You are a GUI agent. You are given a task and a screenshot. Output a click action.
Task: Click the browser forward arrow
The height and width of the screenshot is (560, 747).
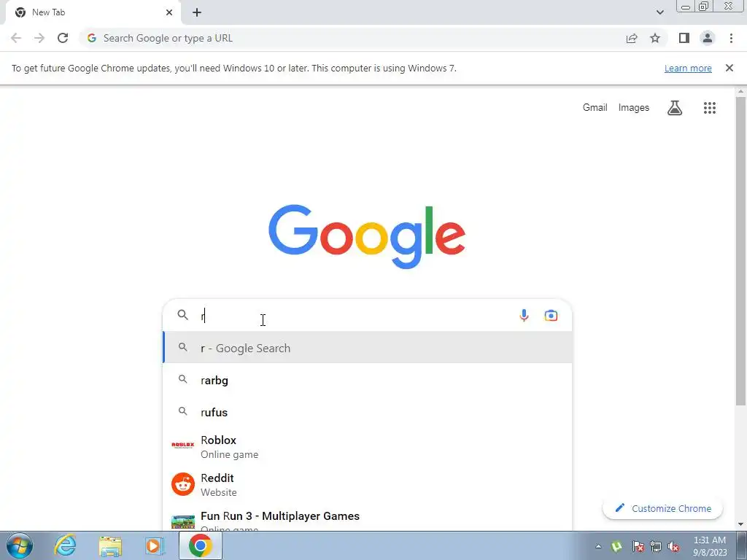point(39,38)
